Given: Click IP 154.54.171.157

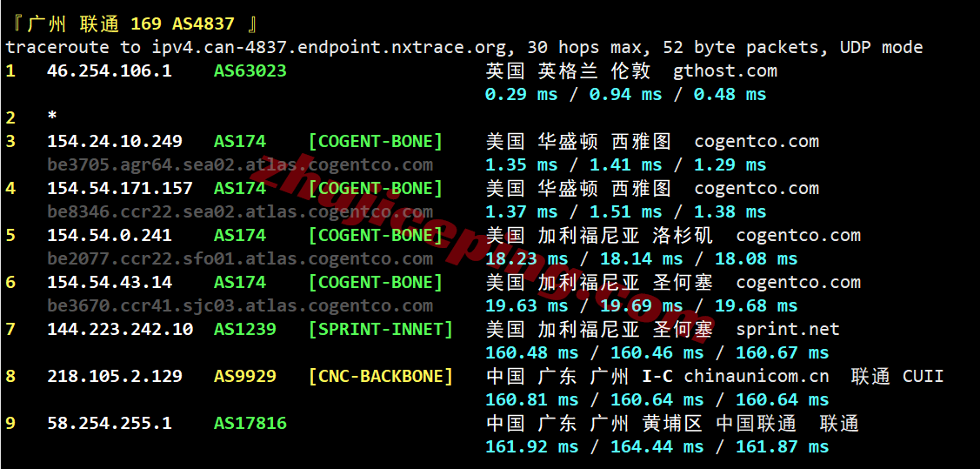Looking at the screenshot, I should point(119,188).
